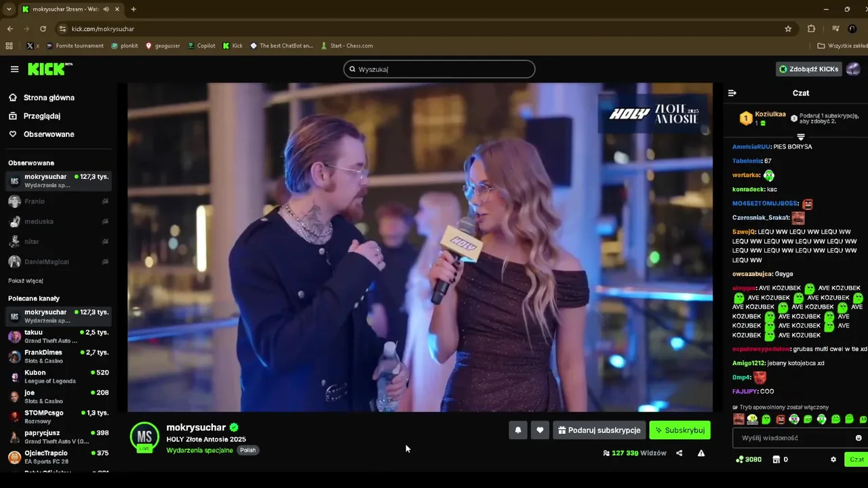Image resolution: width=868 pixels, height=488 pixels.
Task: Open Start - Chess.com bookmark
Action: coord(346,46)
